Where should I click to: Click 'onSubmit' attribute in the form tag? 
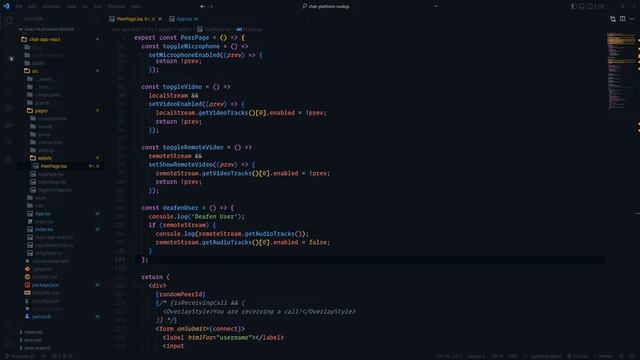(x=192, y=329)
